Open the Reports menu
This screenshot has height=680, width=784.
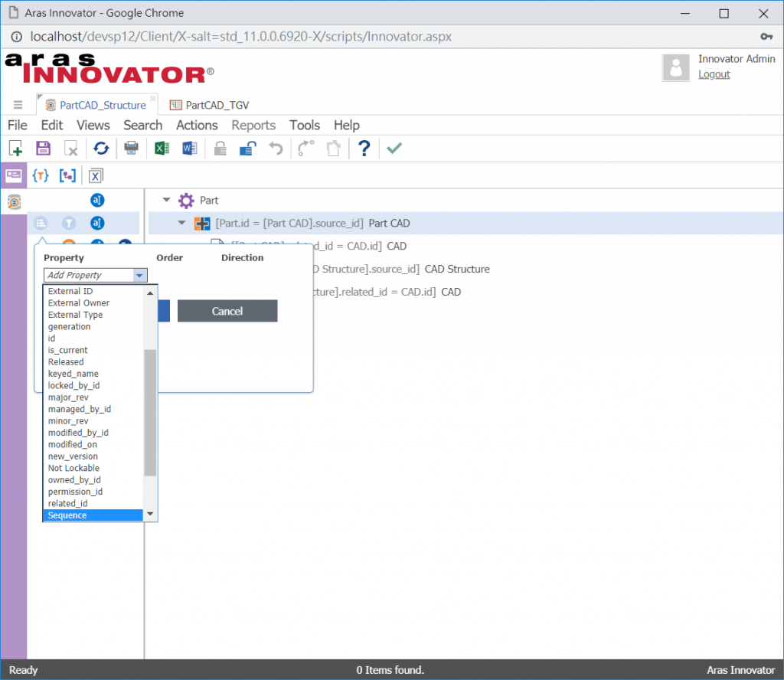[253, 125]
